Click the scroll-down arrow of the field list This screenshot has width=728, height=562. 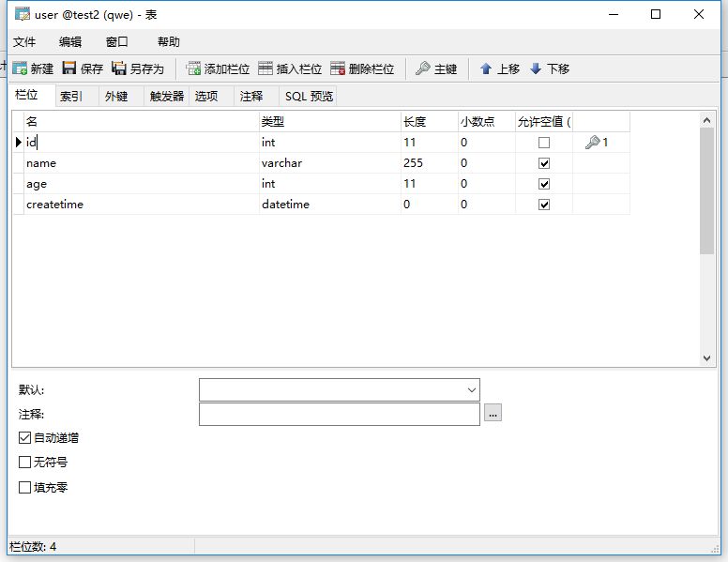tap(707, 357)
